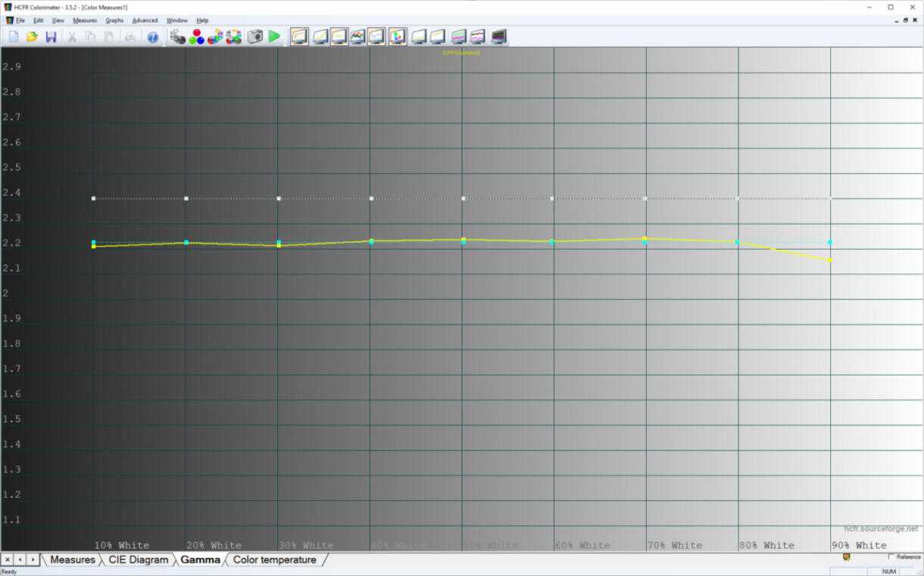This screenshot has width=924, height=576.
Task: Click the tab scroll left arrow
Action: (20, 560)
